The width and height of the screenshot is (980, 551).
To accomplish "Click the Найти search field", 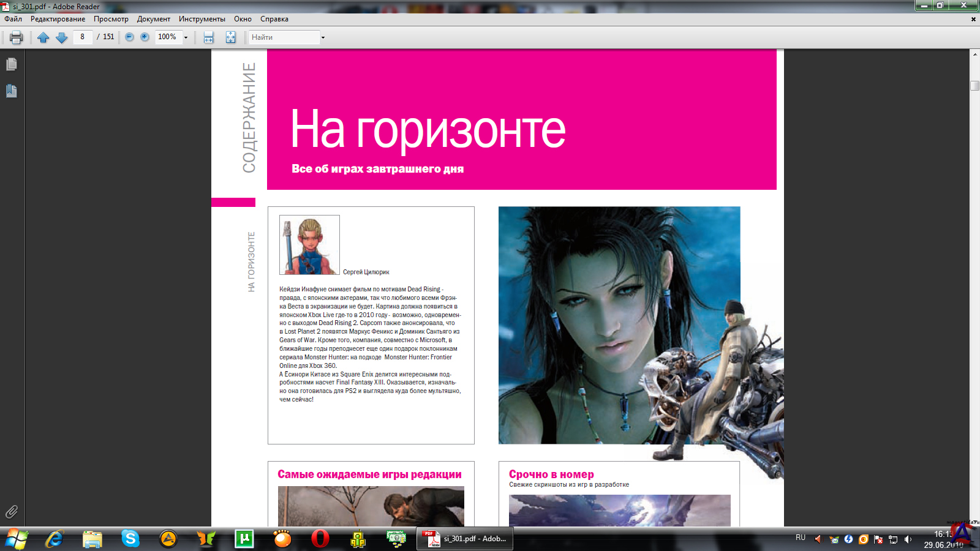I will tap(283, 37).
